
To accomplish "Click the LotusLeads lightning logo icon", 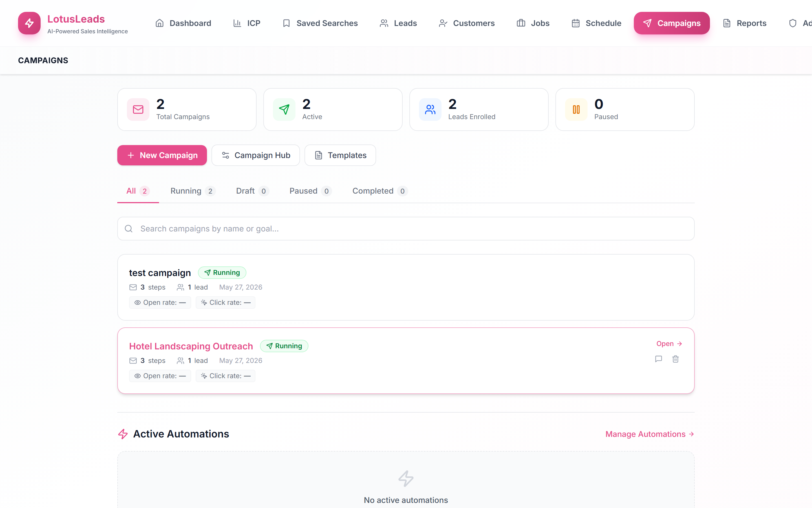I will 29,23.
